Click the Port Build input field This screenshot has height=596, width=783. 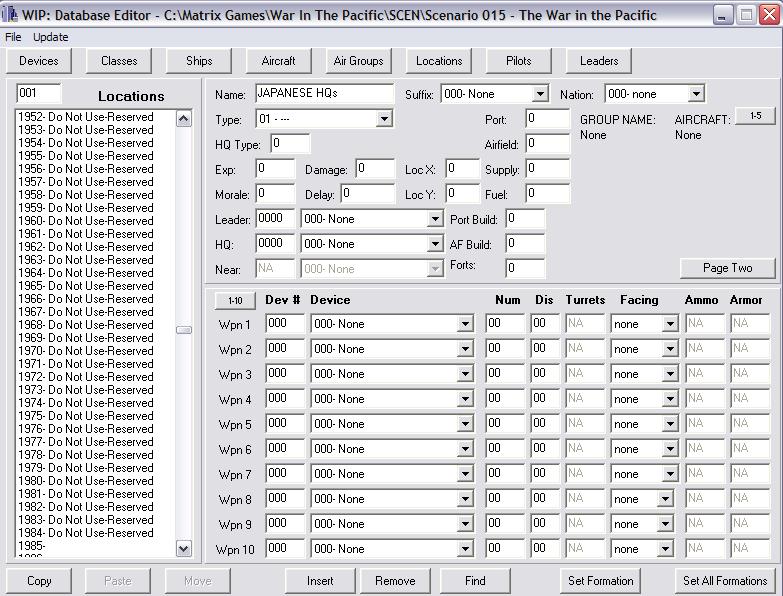tap(525, 219)
